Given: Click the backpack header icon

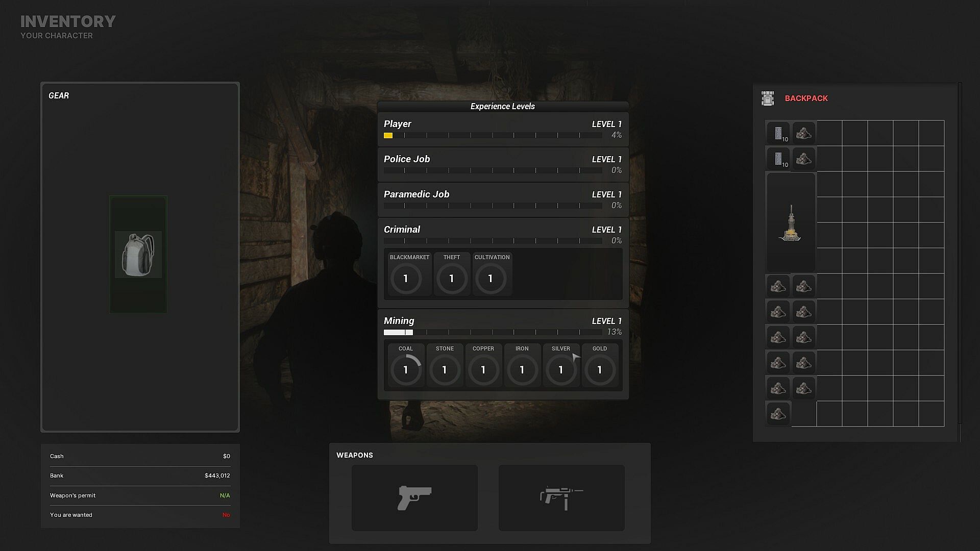Looking at the screenshot, I should tap(768, 98).
